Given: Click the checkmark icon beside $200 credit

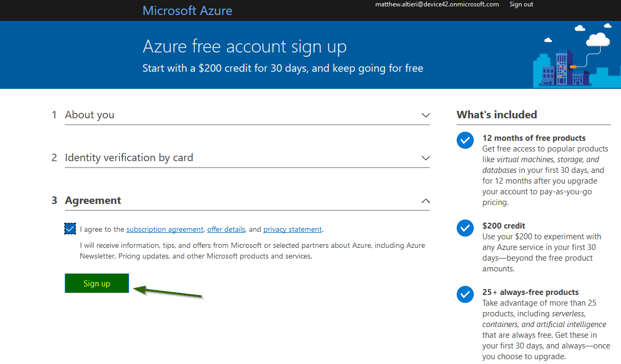Looking at the screenshot, I should point(465,227).
